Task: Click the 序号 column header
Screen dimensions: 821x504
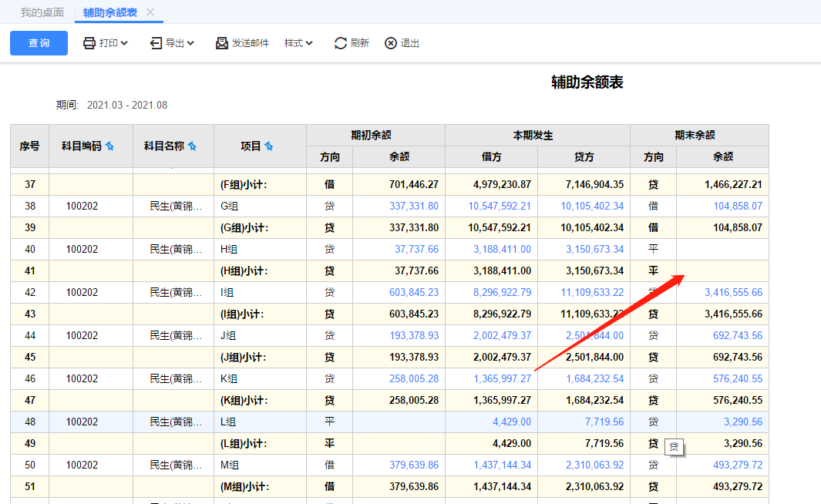Action: pyautogui.click(x=30, y=146)
